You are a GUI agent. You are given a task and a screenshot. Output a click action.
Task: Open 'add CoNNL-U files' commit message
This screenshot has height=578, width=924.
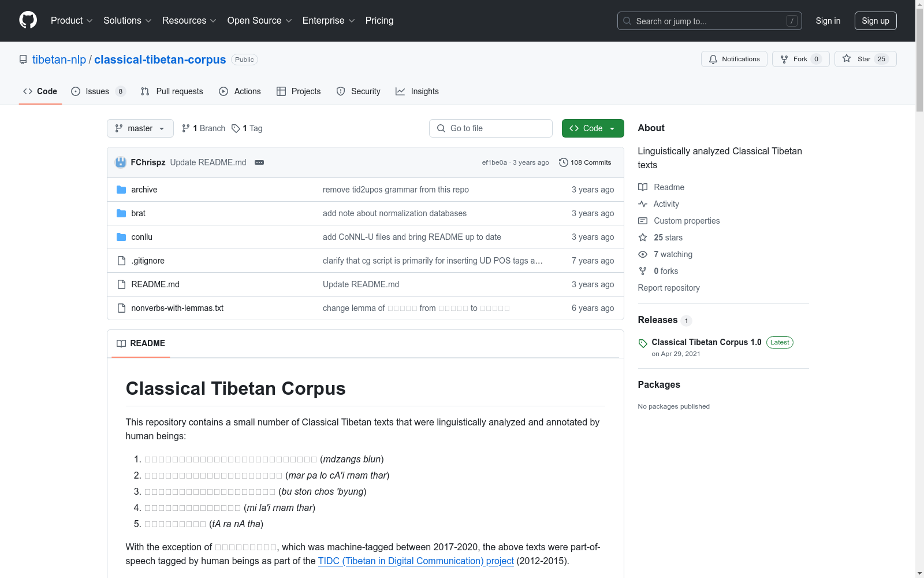pyautogui.click(x=412, y=237)
